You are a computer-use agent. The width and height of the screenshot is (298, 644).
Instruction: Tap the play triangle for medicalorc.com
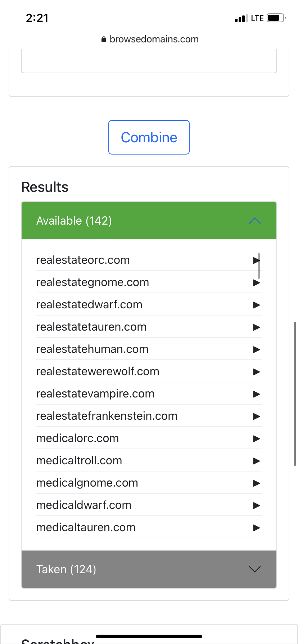256,438
